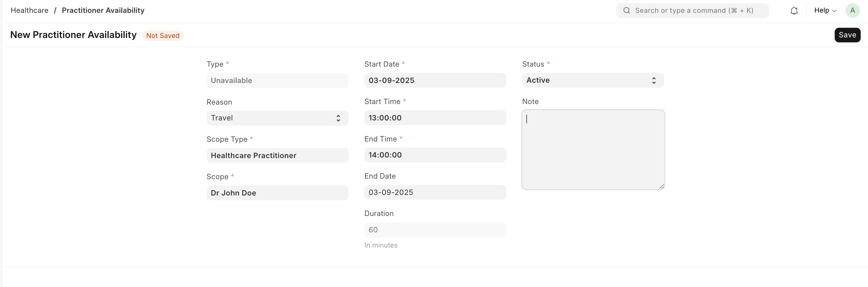
Task: Click the Scope Type Healthcare Practitioner field
Action: 277,155
